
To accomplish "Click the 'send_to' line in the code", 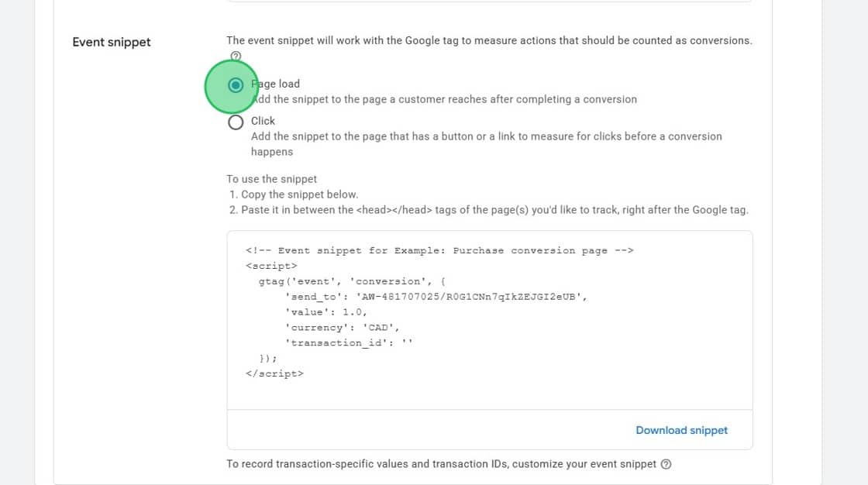I will [x=435, y=297].
